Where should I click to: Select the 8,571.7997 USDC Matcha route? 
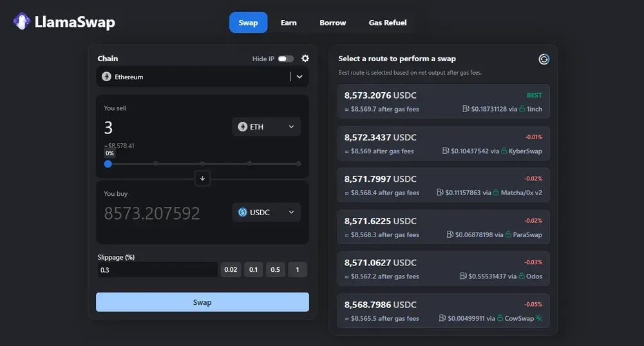tap(443, 185)
